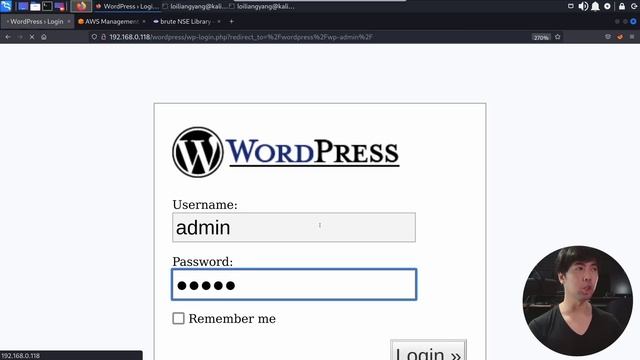640x360 pixels.
Task: Stop loading the page with X button
Action: 32,37
